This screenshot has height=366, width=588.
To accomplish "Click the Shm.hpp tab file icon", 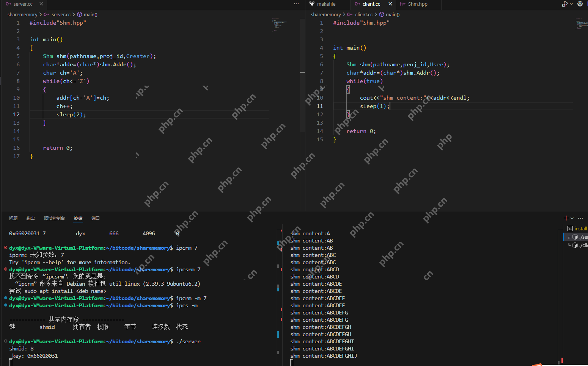I will pos(403,4).
